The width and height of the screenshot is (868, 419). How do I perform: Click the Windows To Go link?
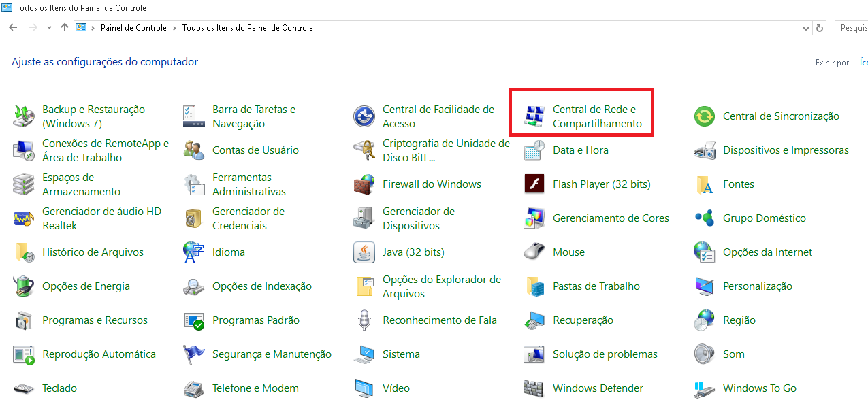(x=760, y=388)
